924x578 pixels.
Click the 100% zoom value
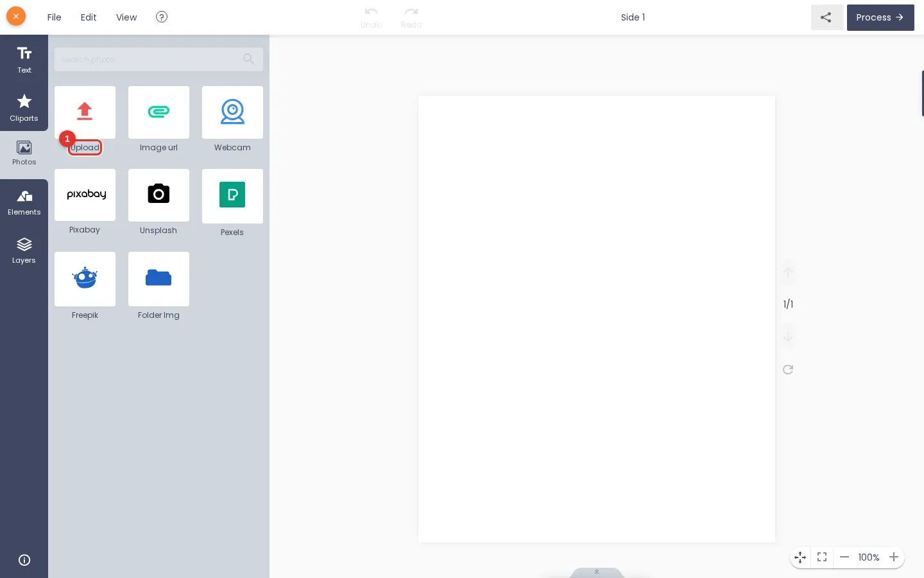pos(869,557)
